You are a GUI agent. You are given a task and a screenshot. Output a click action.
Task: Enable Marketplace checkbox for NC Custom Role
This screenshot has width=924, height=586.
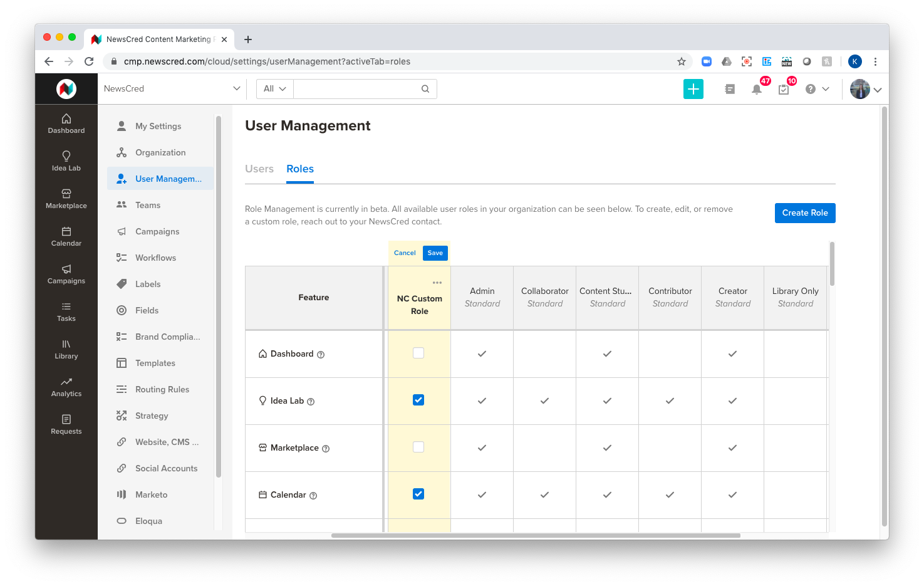[x=418, y=447]
